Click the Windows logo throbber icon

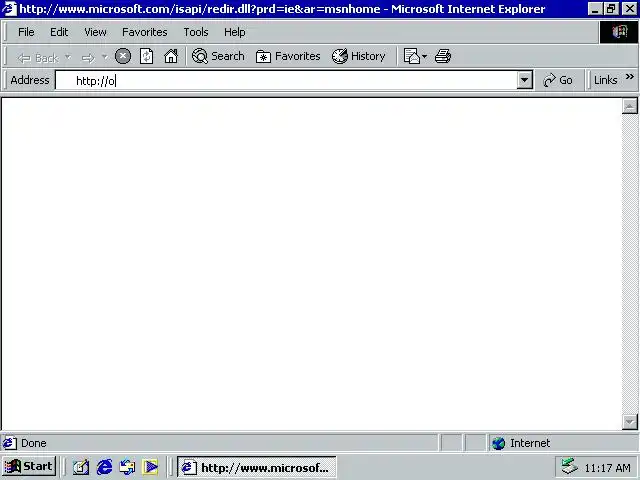(619, 32)
